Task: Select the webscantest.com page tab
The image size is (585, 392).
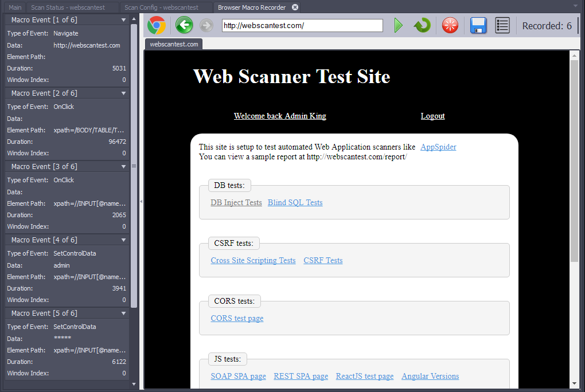Action: (x=174, y=44)
